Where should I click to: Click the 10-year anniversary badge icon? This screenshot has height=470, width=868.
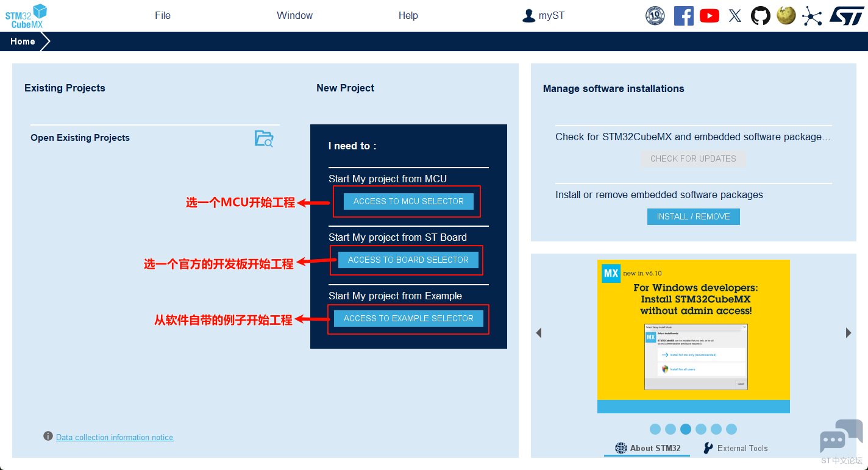point(655,16)
